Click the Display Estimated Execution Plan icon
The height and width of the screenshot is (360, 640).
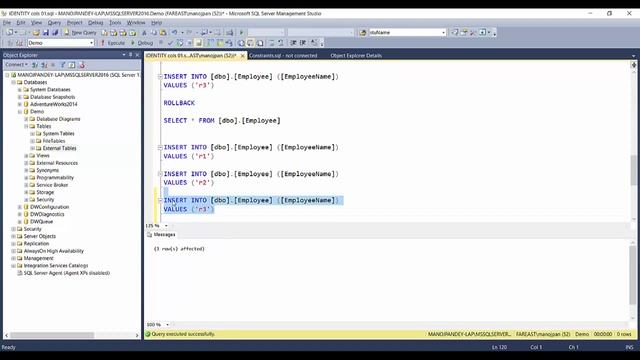point(180,43)
